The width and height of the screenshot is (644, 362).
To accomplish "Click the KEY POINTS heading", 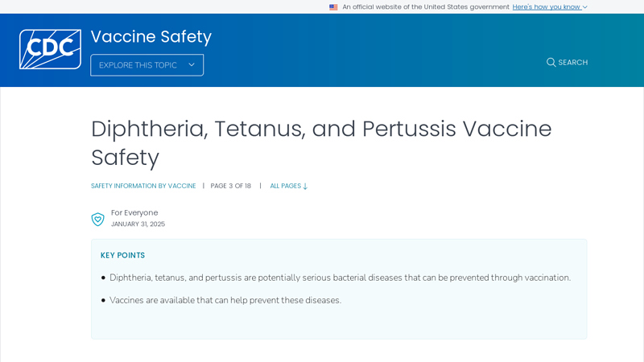I will [x=123, y=255].
